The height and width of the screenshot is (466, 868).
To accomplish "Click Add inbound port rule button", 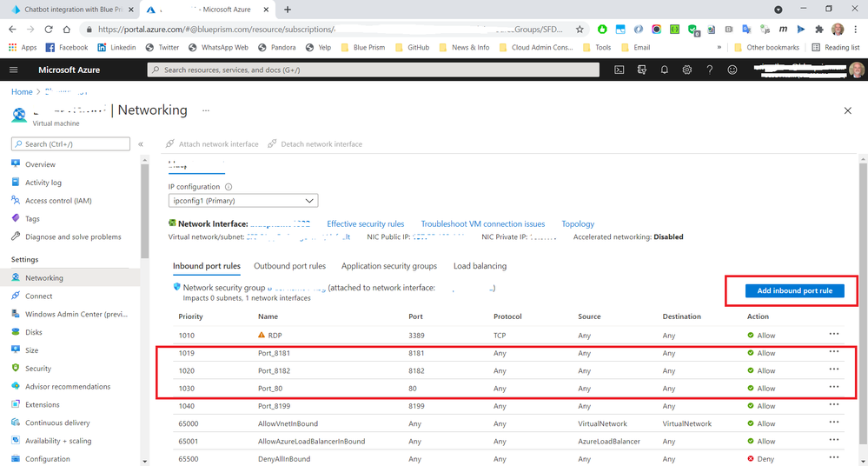I will 794,291.
